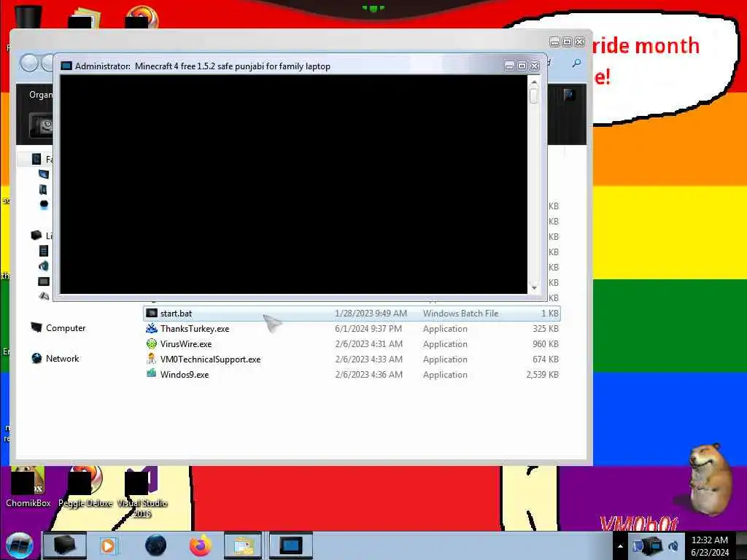Open Network in Explorer navigation pane
Viewport: 747px width, 560px height.
pos(63,359)
